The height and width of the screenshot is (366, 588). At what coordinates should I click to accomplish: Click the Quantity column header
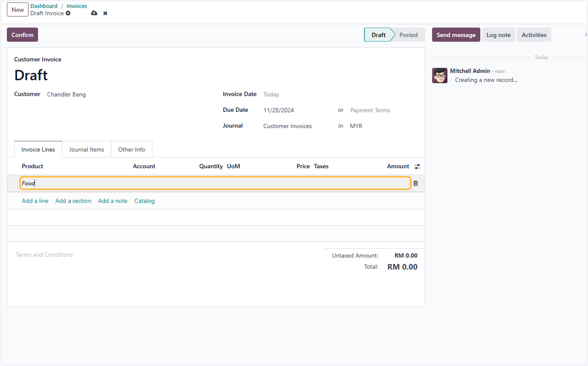click(211, 166)
